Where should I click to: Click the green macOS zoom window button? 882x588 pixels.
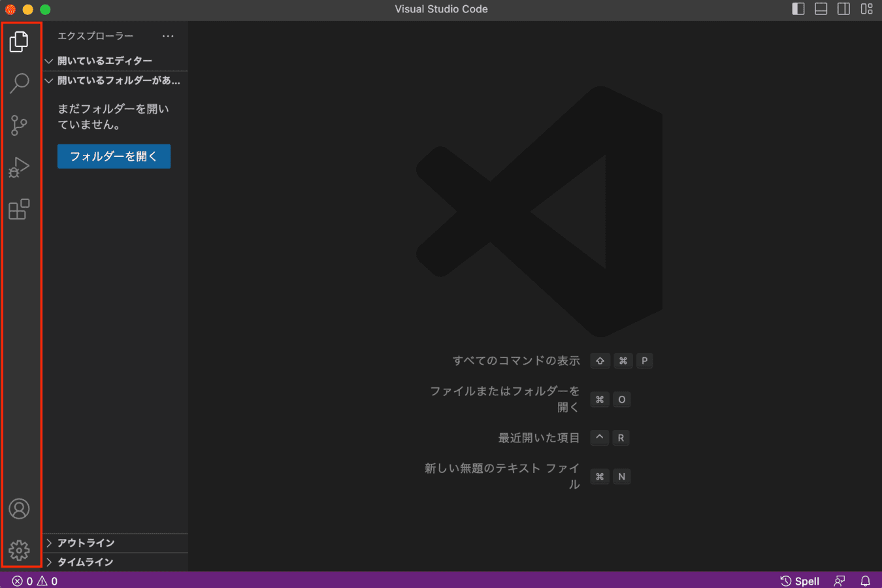click(x=45, y=9)
